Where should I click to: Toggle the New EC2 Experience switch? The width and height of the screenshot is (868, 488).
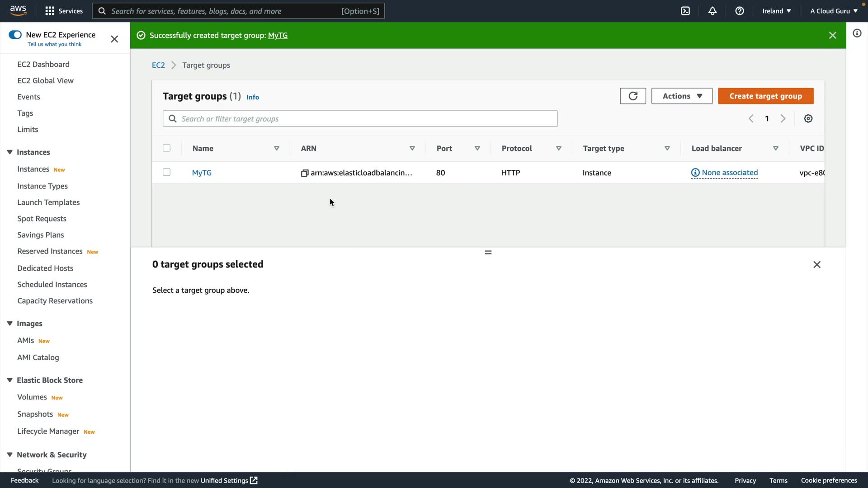tap(15, 35)
